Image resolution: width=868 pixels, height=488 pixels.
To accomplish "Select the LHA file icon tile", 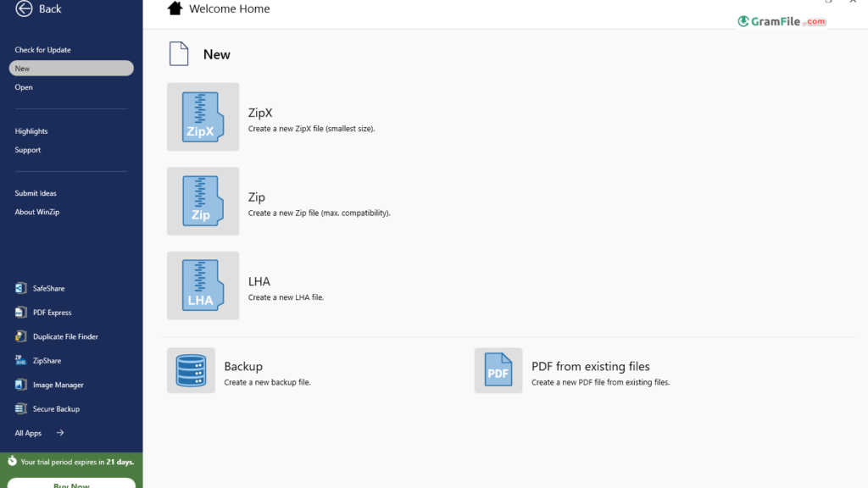I will [x=203, y=286].
